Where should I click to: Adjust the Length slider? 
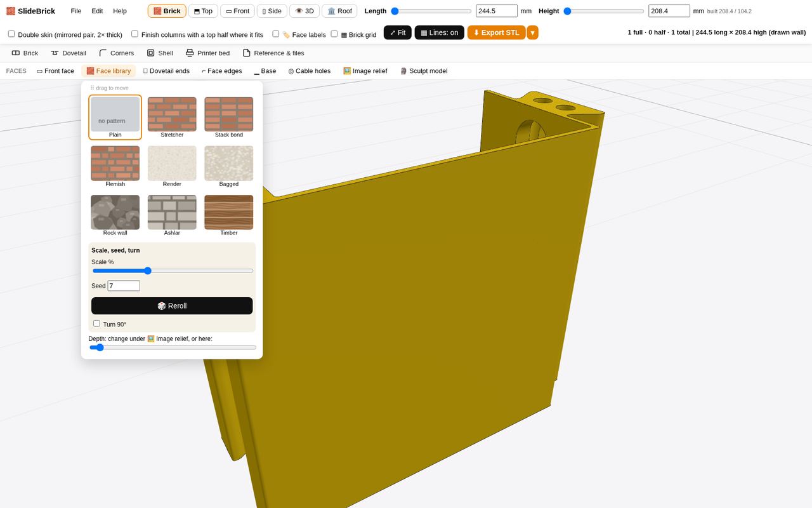tap(431, 11)
